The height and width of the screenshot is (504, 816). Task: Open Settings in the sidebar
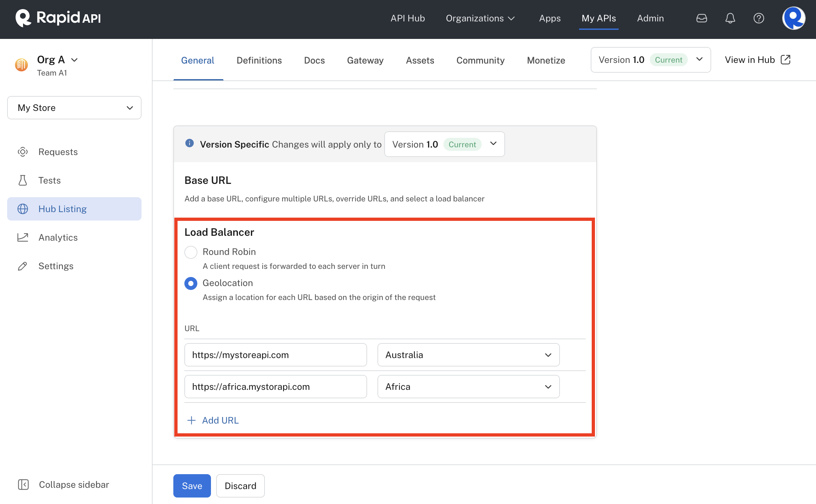[x=74, y=266]
